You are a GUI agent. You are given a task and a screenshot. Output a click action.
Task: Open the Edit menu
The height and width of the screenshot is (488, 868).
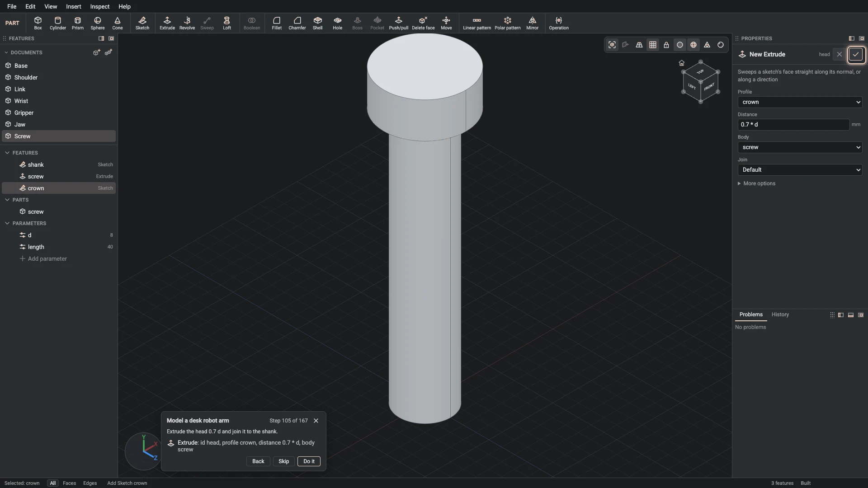click(x=30, y=6)
